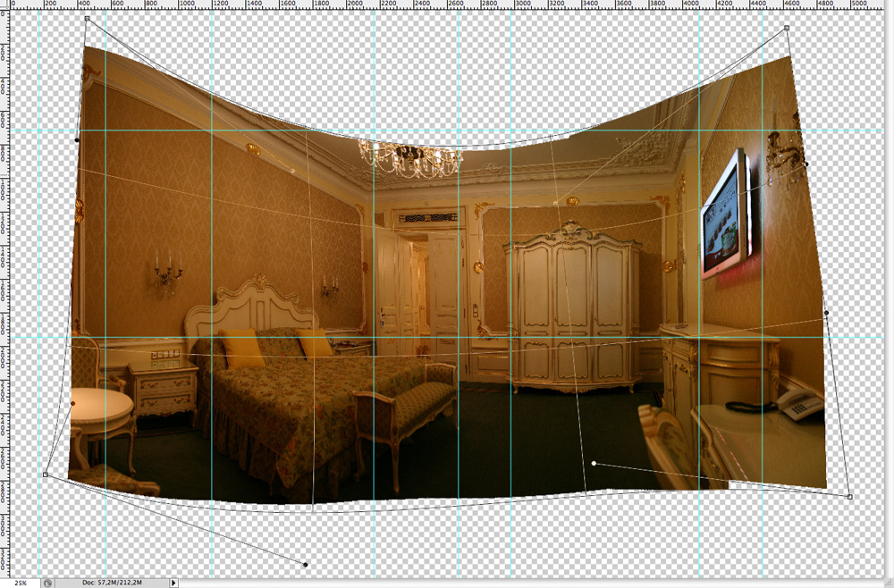894x588 pixels.
Task: Select the control point right of the desk
Action: click(827, 313)
